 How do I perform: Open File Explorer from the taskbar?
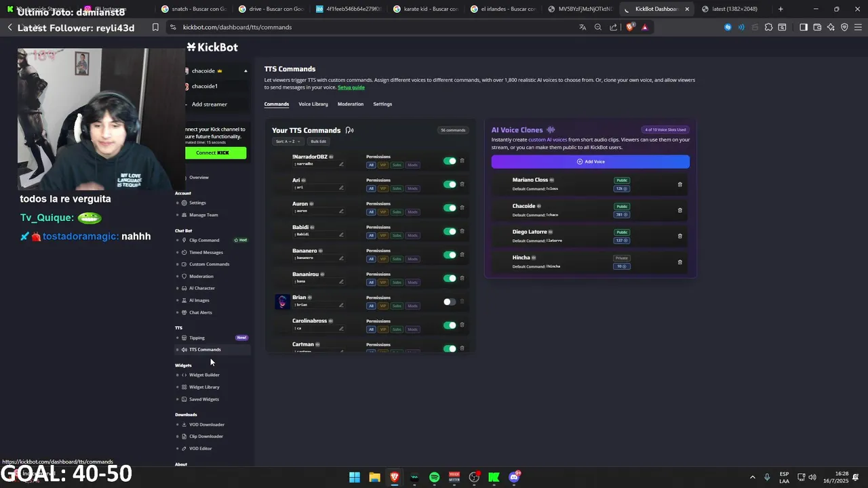point(374,477)
